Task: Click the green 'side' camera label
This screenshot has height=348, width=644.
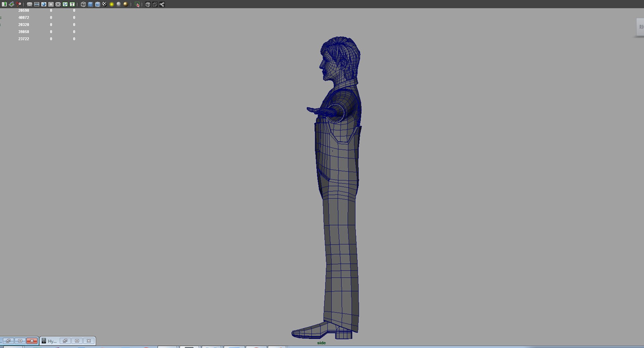Action: [x=321, y=343]
